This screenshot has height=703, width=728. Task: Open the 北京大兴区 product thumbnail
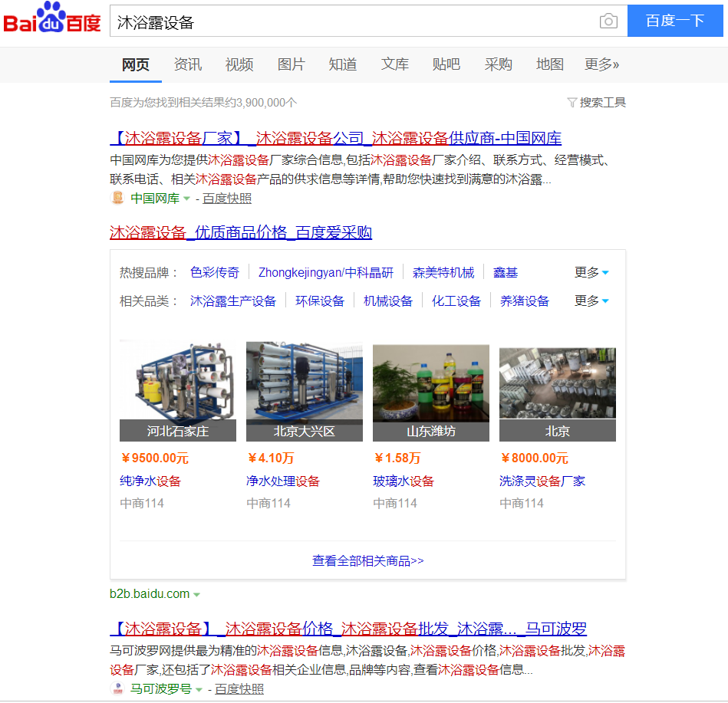point(305,391)
